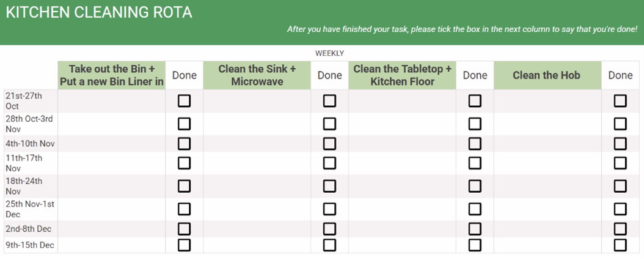This screenshot has width=644, height=257.
Task: Tick the Sink Done checkbox for 2nd-8th Dec
Action: point(329,229)
